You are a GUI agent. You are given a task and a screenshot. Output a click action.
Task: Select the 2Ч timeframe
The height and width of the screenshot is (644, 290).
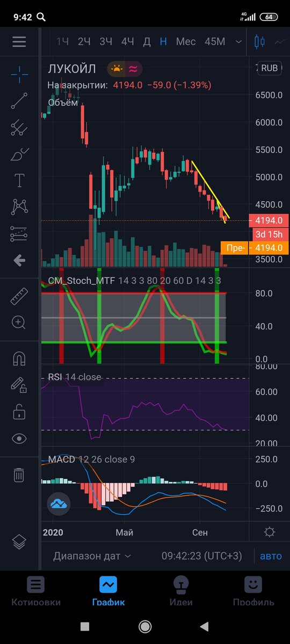point(84,41)
